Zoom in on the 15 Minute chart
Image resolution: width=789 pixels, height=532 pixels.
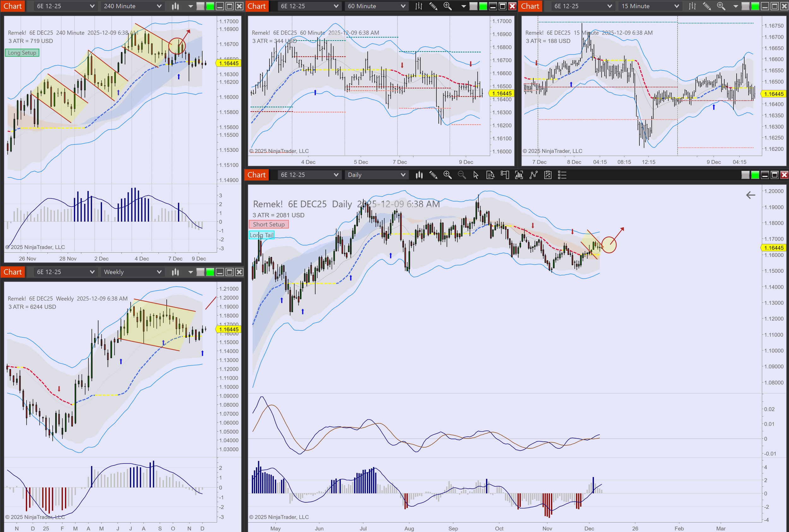[x=721, y=6]
